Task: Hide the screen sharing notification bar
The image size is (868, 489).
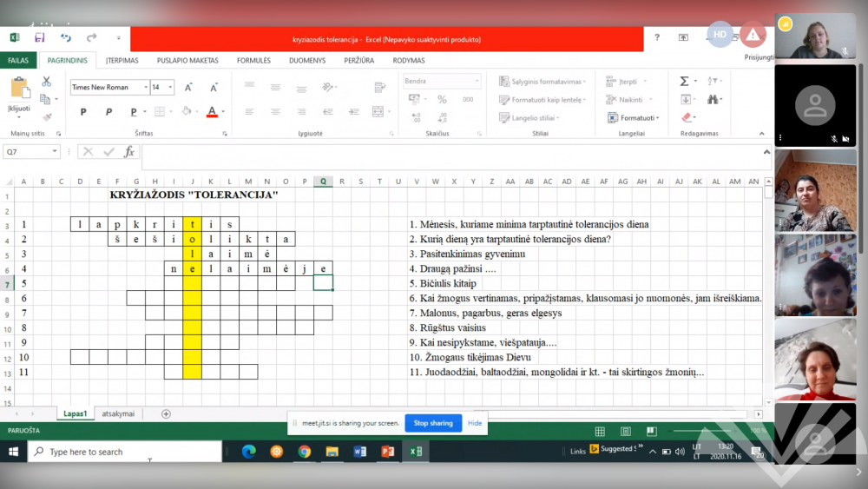Action: click(x=475, y=423)
